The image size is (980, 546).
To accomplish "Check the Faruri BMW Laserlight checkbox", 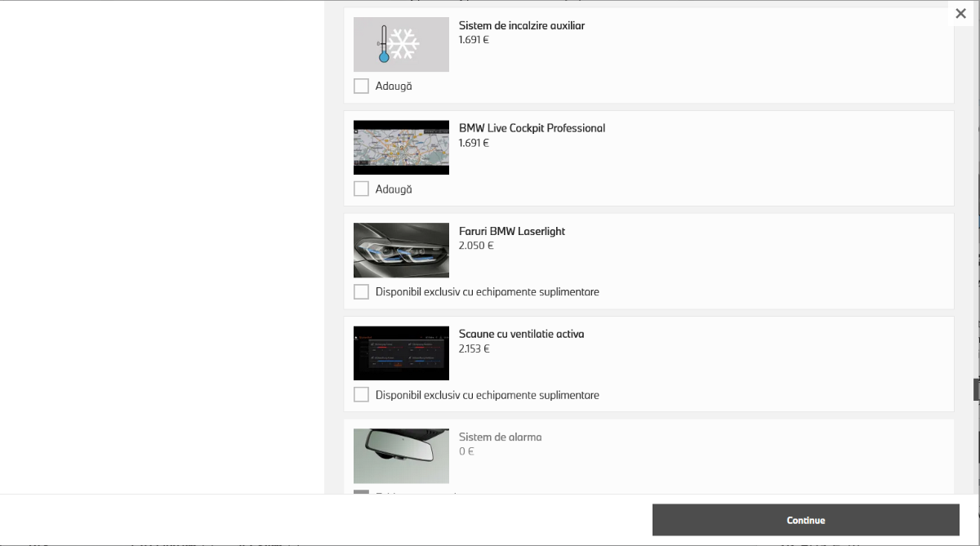I will click(x=361, y=291).
